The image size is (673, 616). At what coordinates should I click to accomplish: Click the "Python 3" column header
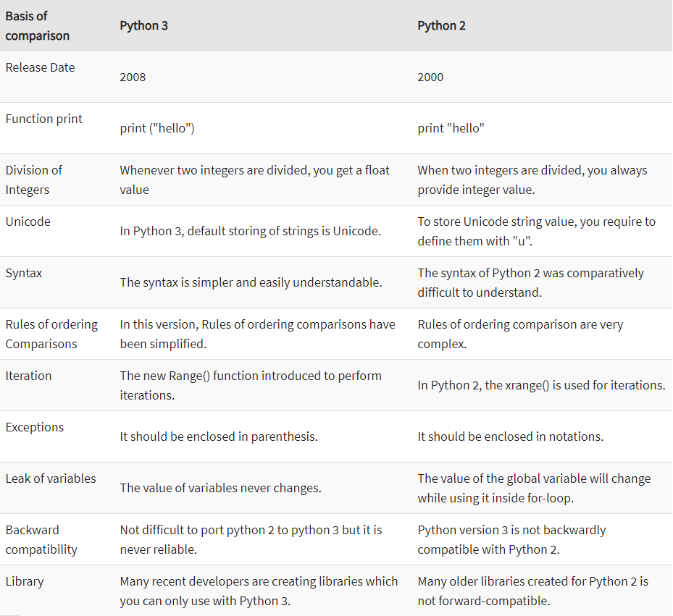(x=143, y=25)
